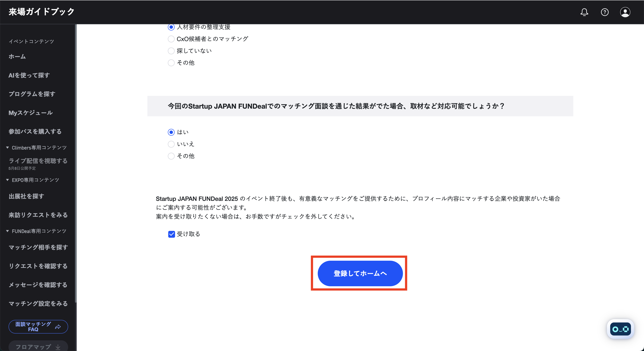Open ライブ配信を視聴する in the sidebar
The image size is (644, 351).
pos(38,161)
